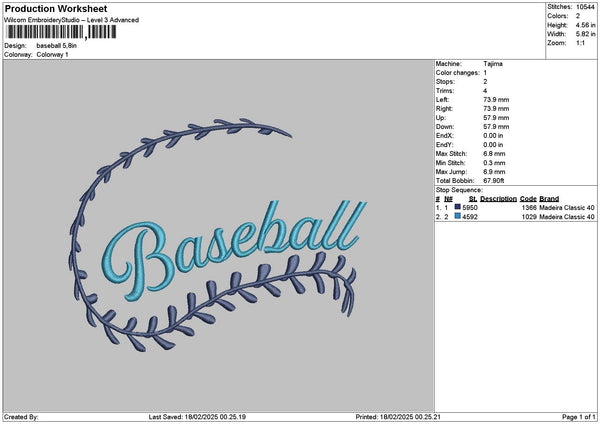Click the dark navy 5950 color swatch
Screen dimensions: 600x424
(457, 206)
